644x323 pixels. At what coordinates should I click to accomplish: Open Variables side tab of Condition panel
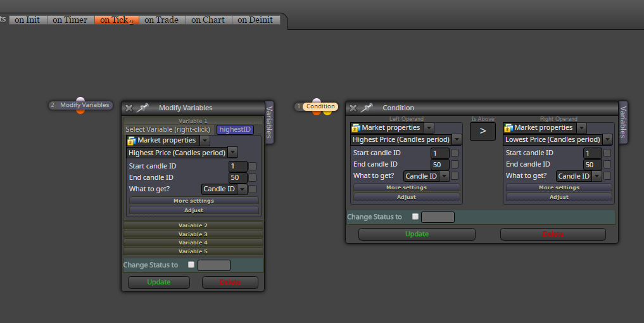click(623, 122)
